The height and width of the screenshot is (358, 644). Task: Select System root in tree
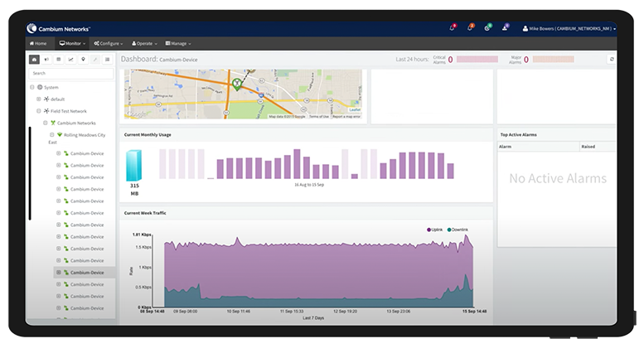(x=51, y=87)
